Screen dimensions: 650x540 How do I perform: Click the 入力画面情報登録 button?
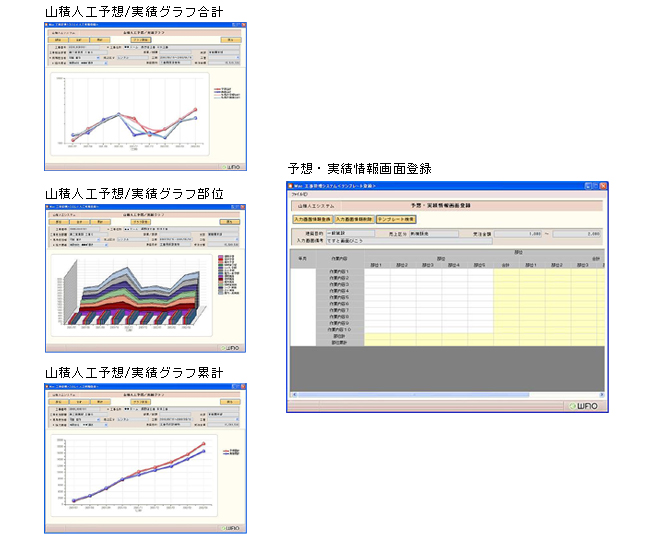click(312, 218)
